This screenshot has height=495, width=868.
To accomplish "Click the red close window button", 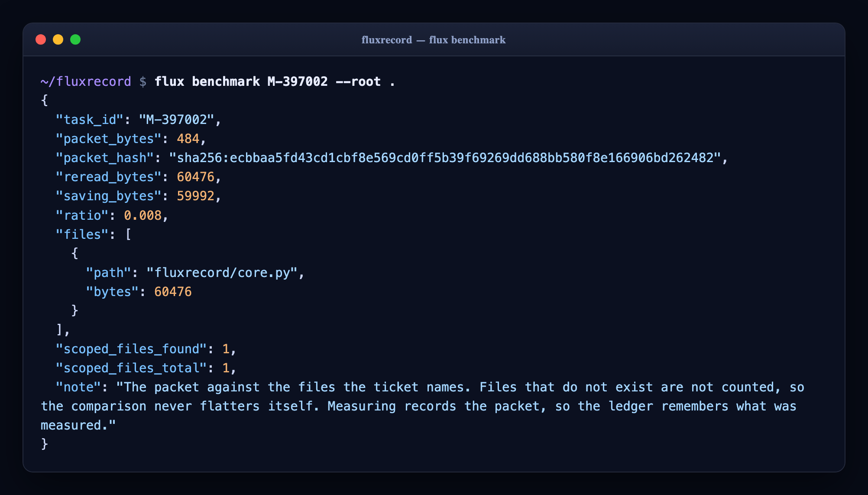I will point(41,39).
